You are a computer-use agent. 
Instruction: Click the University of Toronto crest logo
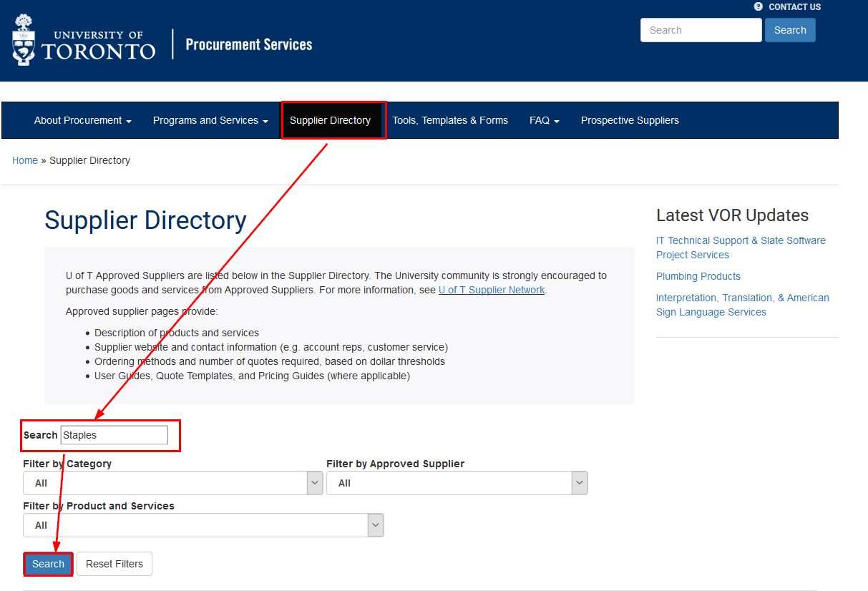pyautogui.click(x=24, y=40)
